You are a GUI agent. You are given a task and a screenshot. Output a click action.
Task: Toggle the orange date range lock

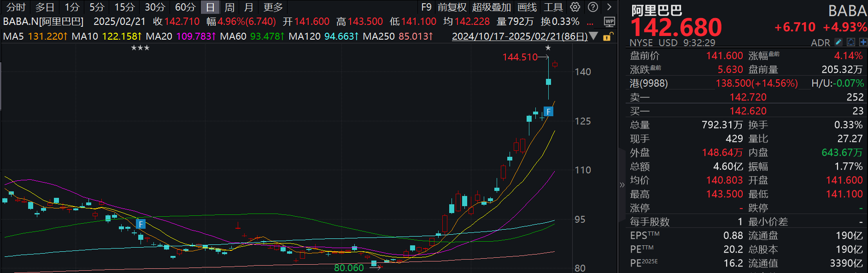(x=608, y=36)
